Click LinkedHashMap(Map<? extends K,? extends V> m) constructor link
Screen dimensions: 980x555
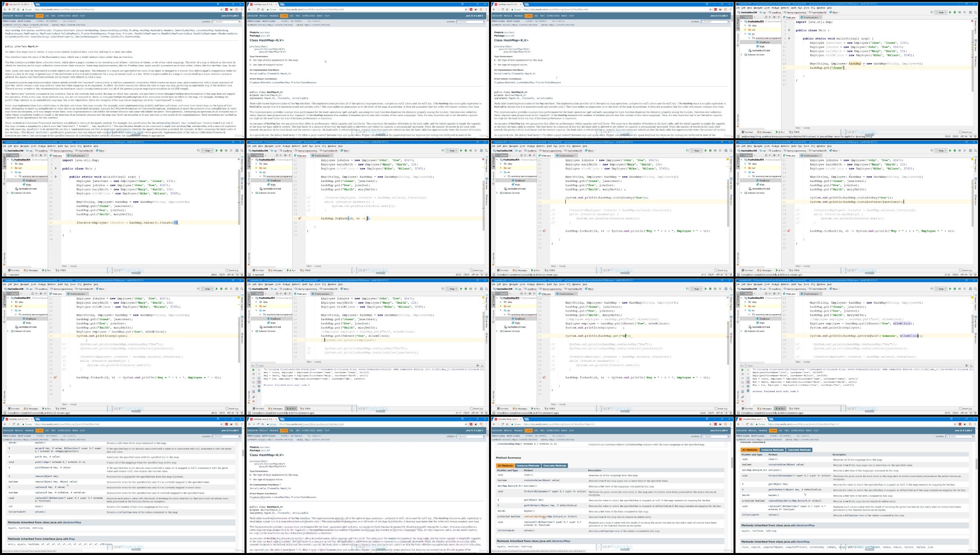[527, 444]
